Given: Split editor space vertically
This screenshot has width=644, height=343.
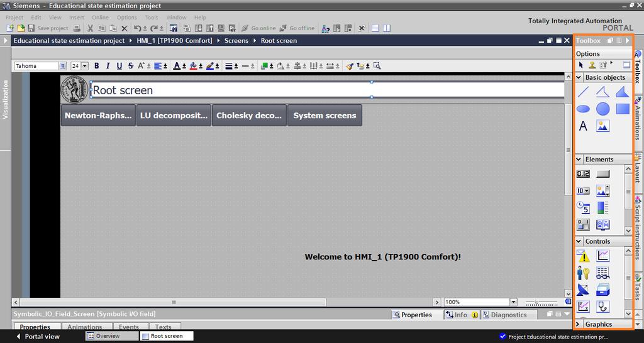Looking at the screenshot, I should click(x=387, y=28).
